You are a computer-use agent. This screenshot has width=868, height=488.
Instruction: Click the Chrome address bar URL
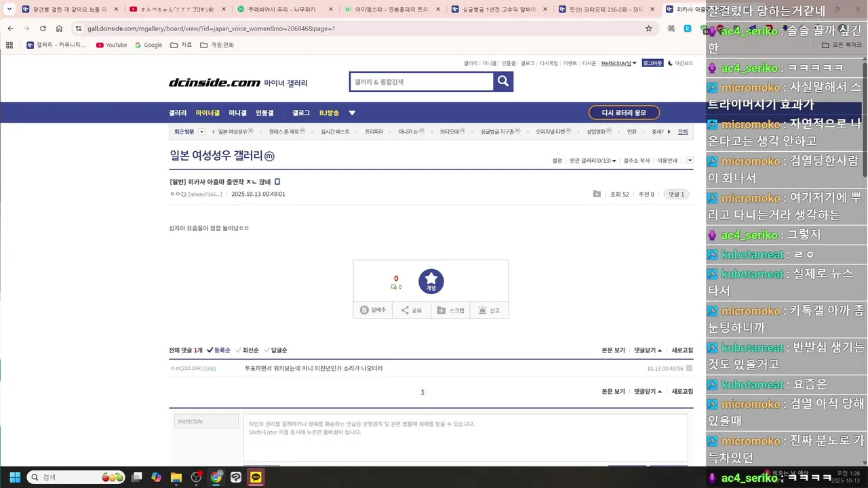click(x=211, y=28)
